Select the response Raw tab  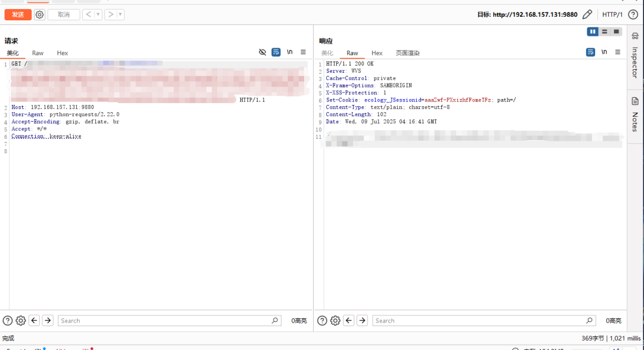[x=352, y=53]
